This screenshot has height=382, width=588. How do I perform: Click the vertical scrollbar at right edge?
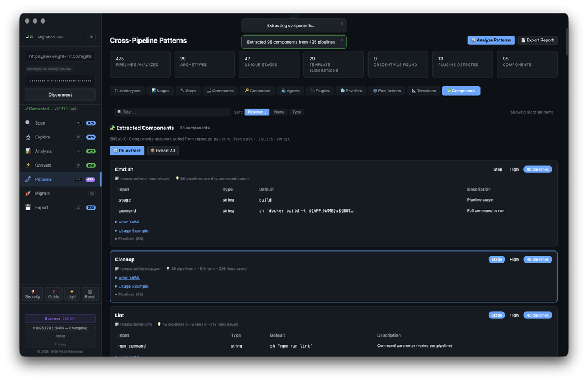(567, 41)
